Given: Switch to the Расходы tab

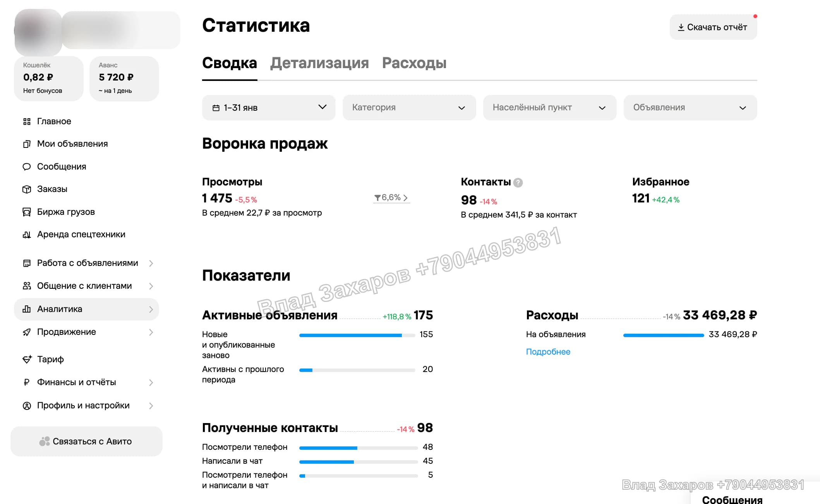Looking at the screenshot, I should [x=414, y=63].
